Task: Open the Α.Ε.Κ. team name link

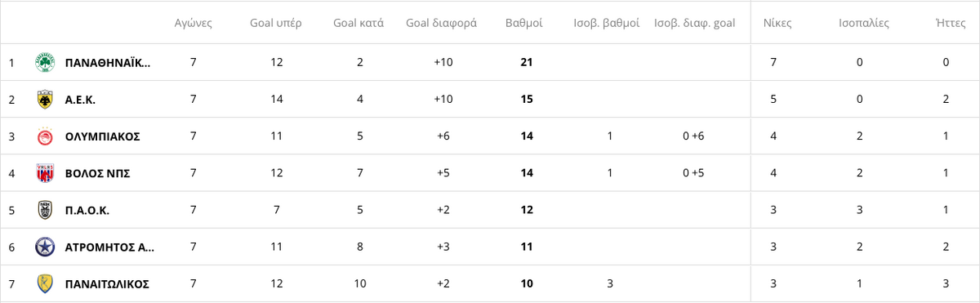Action: [x=81, y=100]
